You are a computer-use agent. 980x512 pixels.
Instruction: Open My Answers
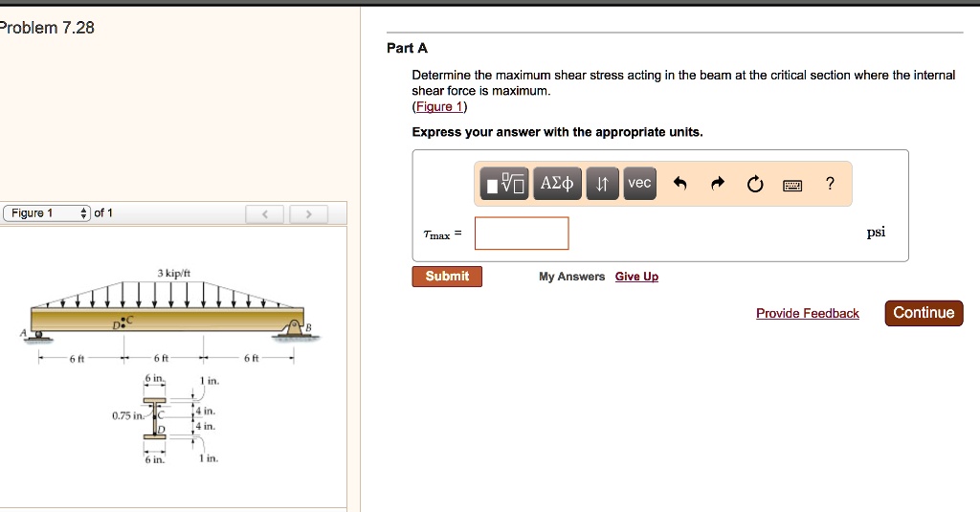(x=572, y=277)
